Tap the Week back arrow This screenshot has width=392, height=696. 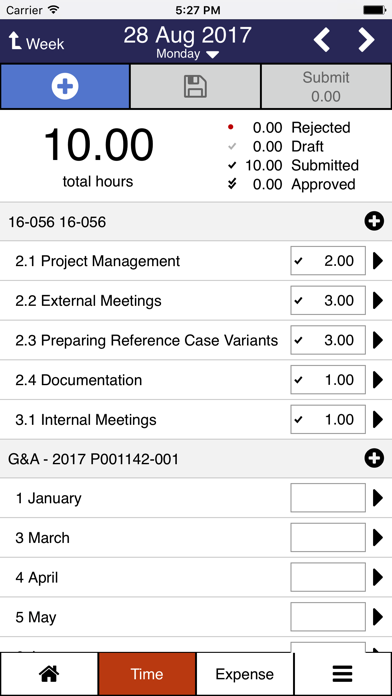tap(36, 43)
